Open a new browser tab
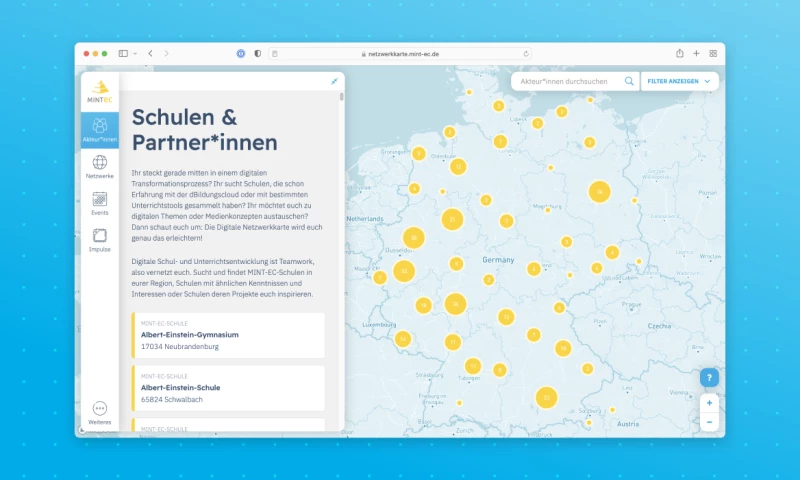The width and height of the screenshot is (800, 480). 696,54
